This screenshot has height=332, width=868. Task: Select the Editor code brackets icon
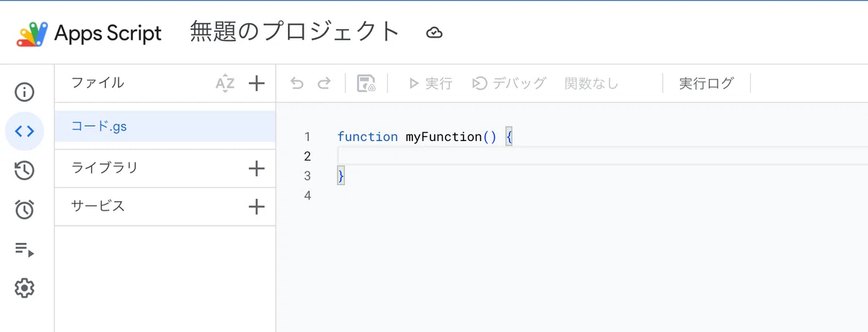tap(25, 131)
